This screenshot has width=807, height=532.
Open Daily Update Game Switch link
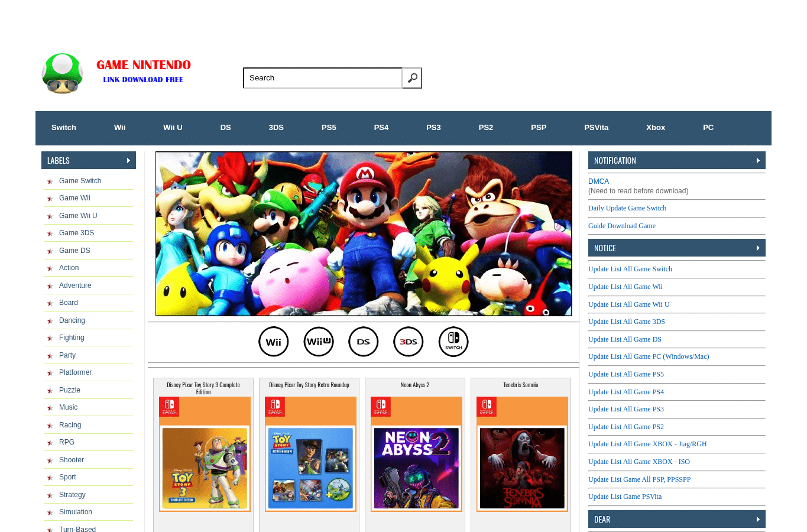(x=627, y=208)
